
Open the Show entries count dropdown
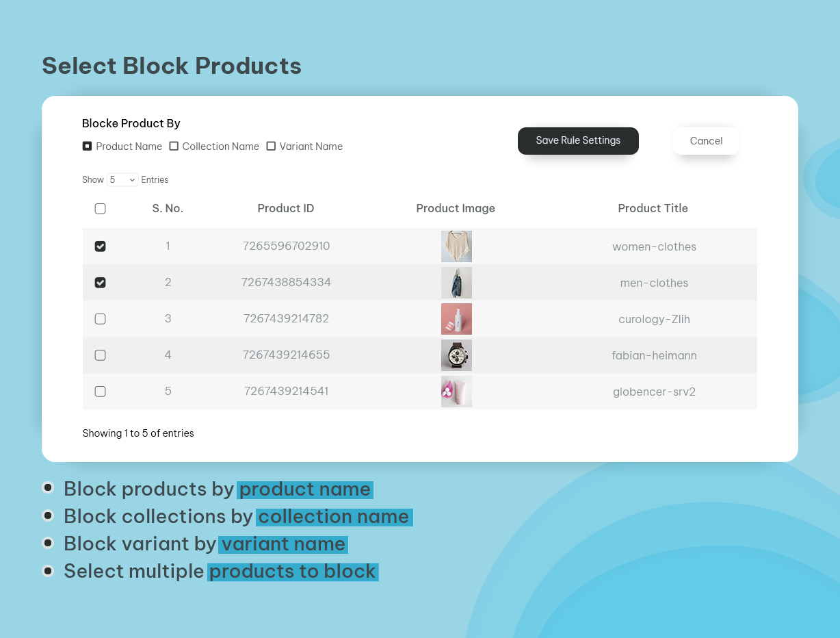[122, 180]
